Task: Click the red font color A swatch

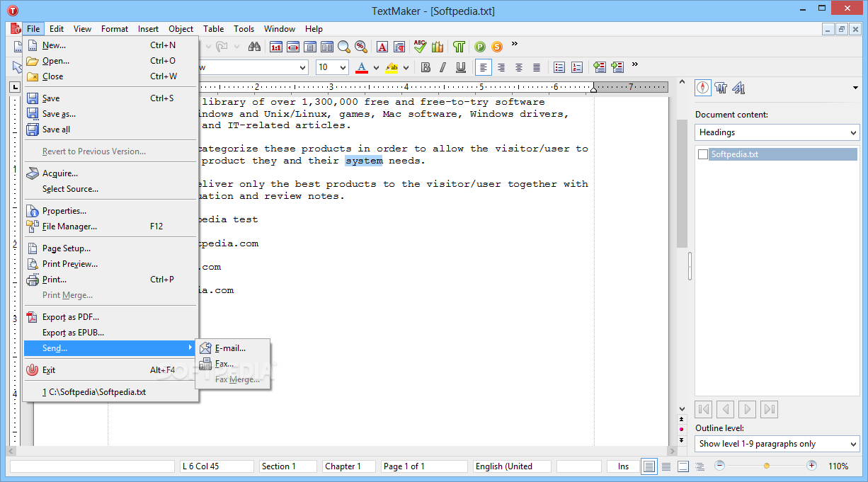Action: [362, 67]
